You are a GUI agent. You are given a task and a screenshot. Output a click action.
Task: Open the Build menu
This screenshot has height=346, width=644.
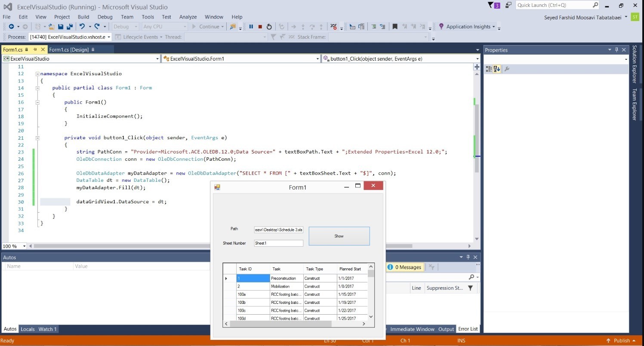[x=83, y=17]
